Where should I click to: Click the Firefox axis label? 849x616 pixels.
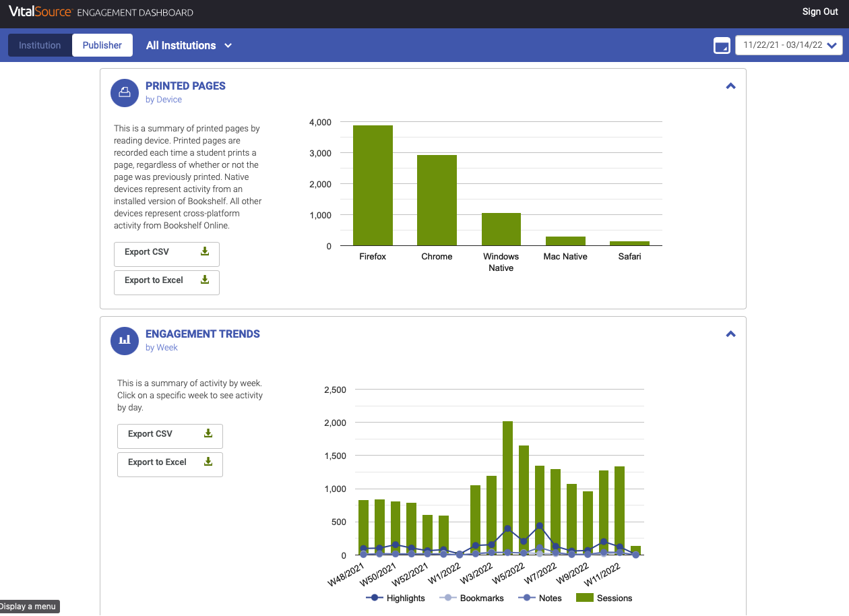(373, 256)
